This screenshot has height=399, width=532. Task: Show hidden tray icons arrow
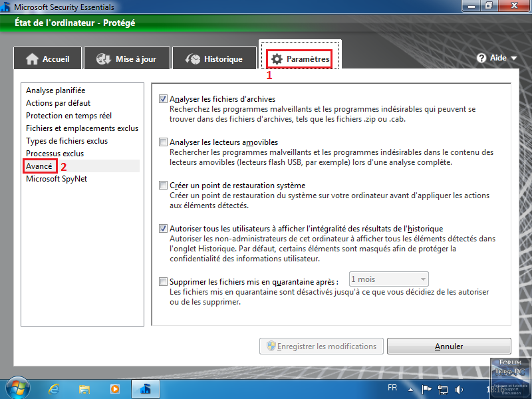click(410, 390)
